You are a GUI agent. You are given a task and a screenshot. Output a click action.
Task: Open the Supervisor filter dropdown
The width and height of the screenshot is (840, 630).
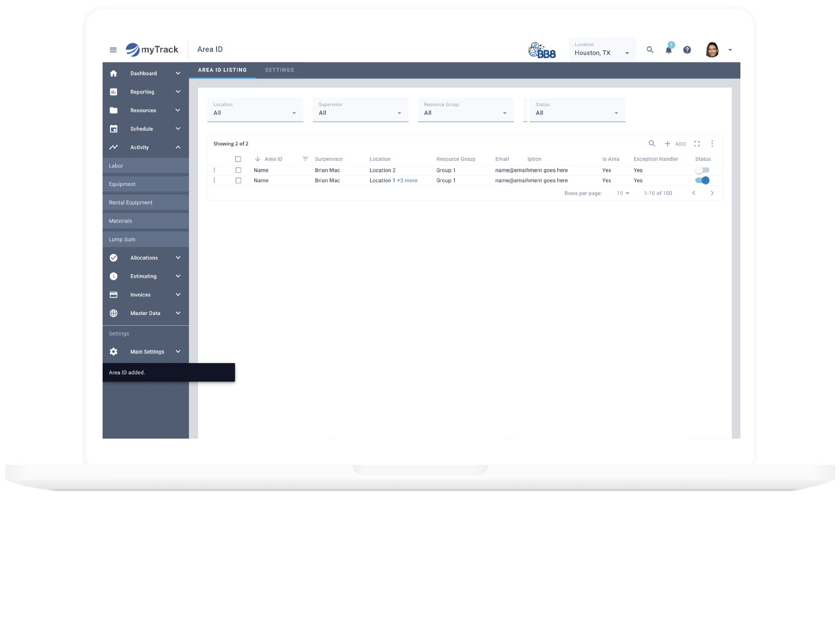point(361,110)
